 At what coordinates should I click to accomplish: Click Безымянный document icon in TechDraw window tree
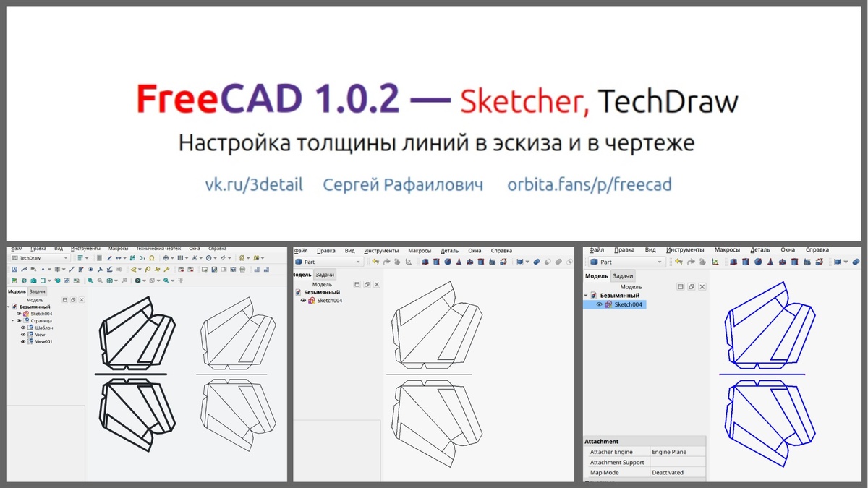(14, 307)
